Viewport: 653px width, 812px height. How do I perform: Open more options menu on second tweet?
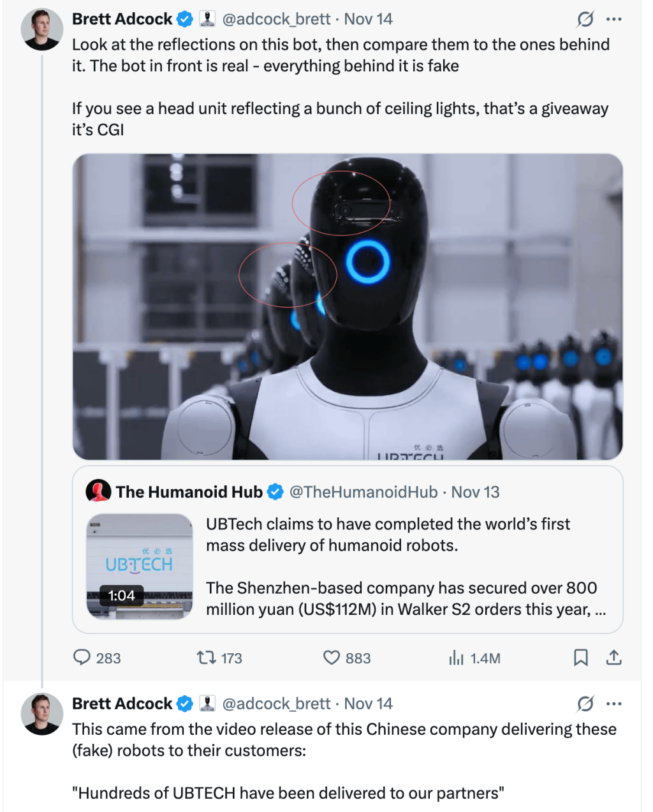tap(613, 704)
